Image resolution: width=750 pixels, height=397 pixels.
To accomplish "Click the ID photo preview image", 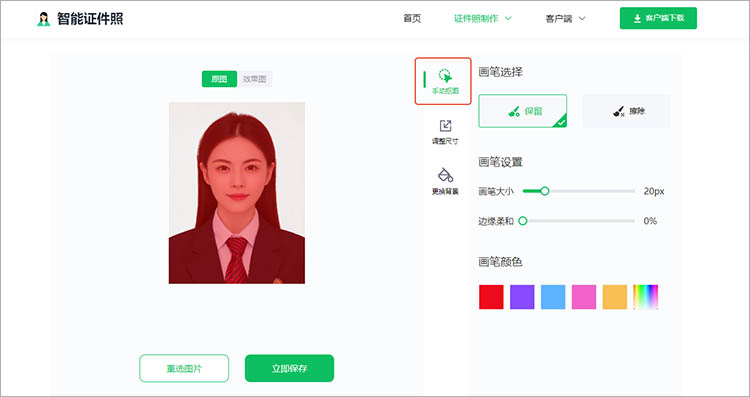I will pos(237,193).
